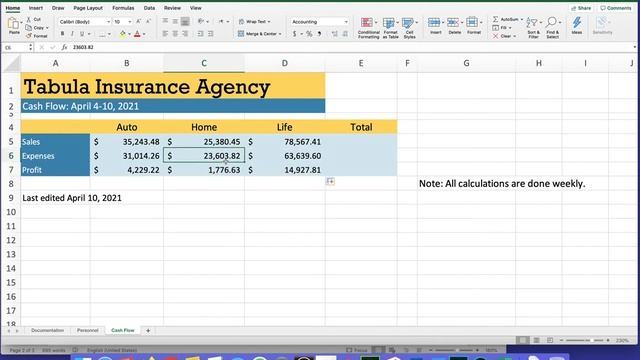The width and height of the screenshot is (640, 360).
Task: Increase font size with the larger A
Action: (139, 21)
